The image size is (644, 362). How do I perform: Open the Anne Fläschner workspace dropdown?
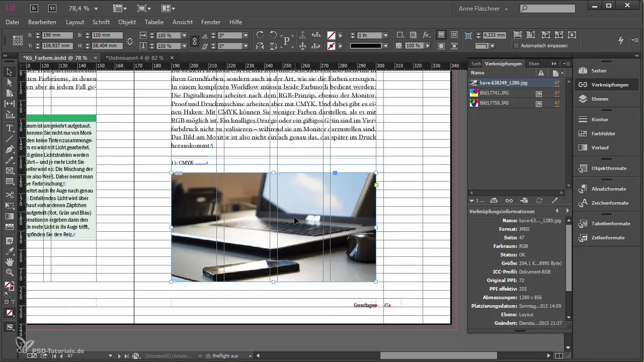[x=483, y=9]
